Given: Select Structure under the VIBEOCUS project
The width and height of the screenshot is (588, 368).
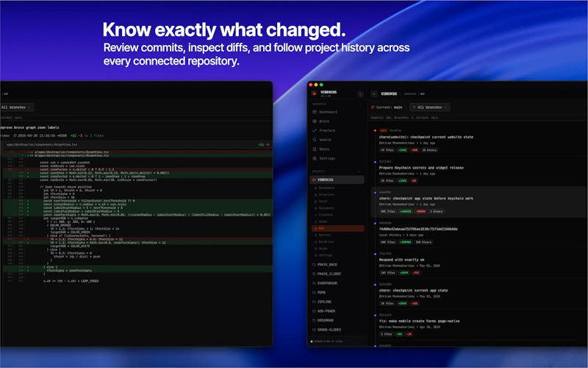Looking at the screenshot, I should [x=337, y=194].
